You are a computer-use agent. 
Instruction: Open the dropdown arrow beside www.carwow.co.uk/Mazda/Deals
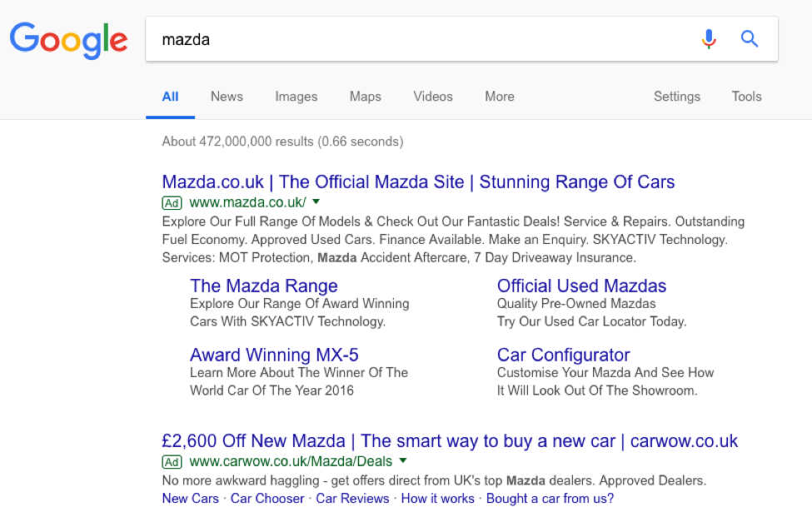(x=403, y=462)
